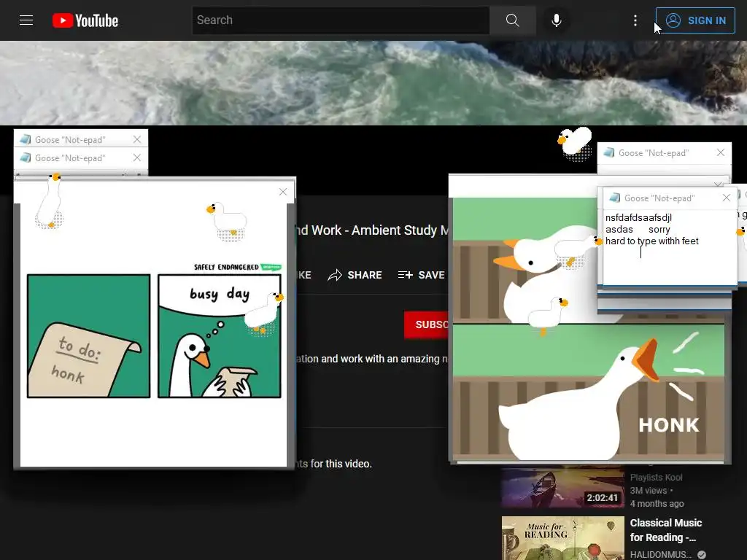Click the word 'sorry' in the Not-epad
Screen dimensions: 747x560
[659, 230]
